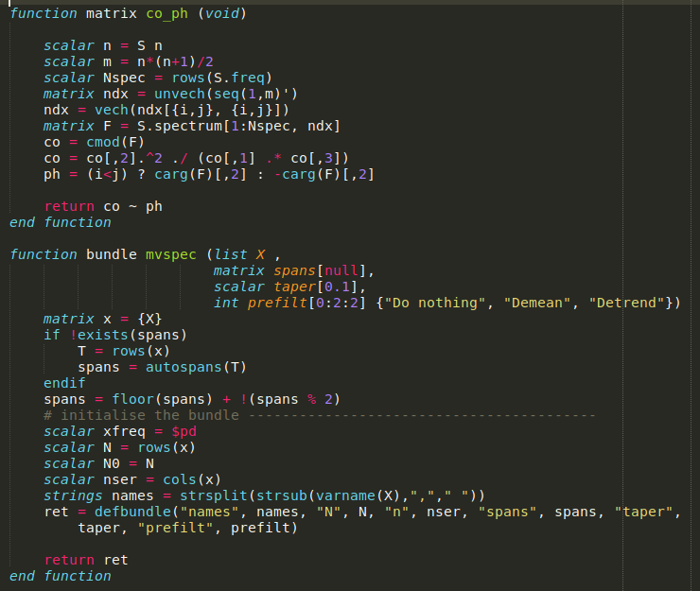Viewport: 700px width, 591px height.
Task: Click the 'unvech(seq(1,m)')' expression
Action: pyautogui.click(x=226, y=94)
